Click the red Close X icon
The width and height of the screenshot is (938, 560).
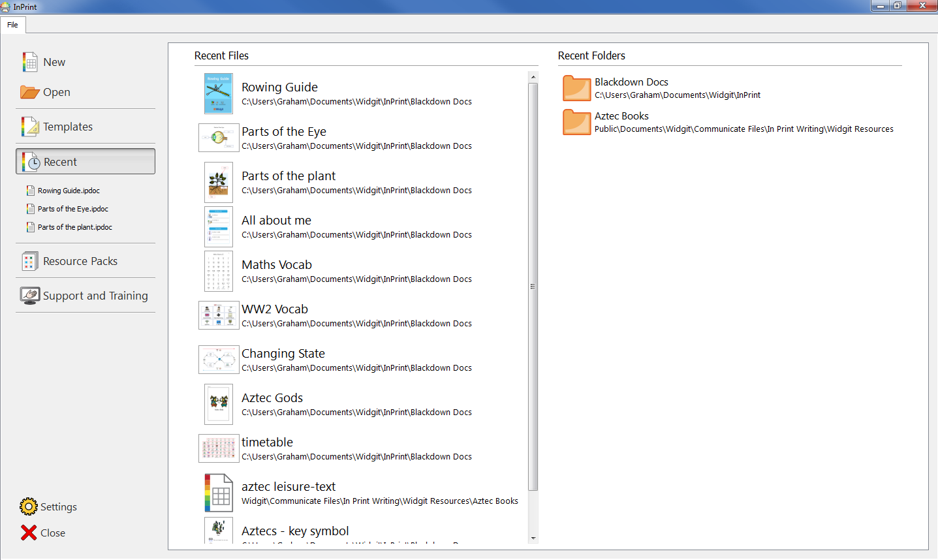[29, 533]
